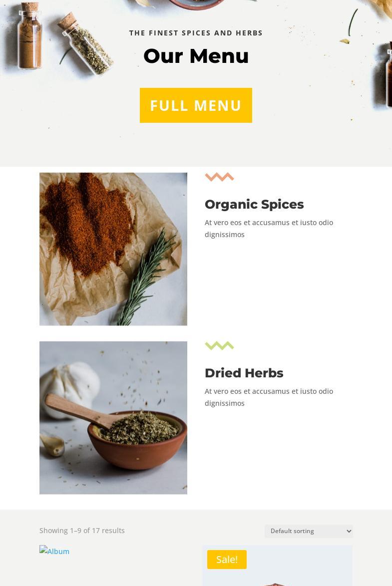The height and width of the screenshot is (586, 392).
Task: Select the Organic Spices heading
Action: pyautogui.click(x=254, y=204)
